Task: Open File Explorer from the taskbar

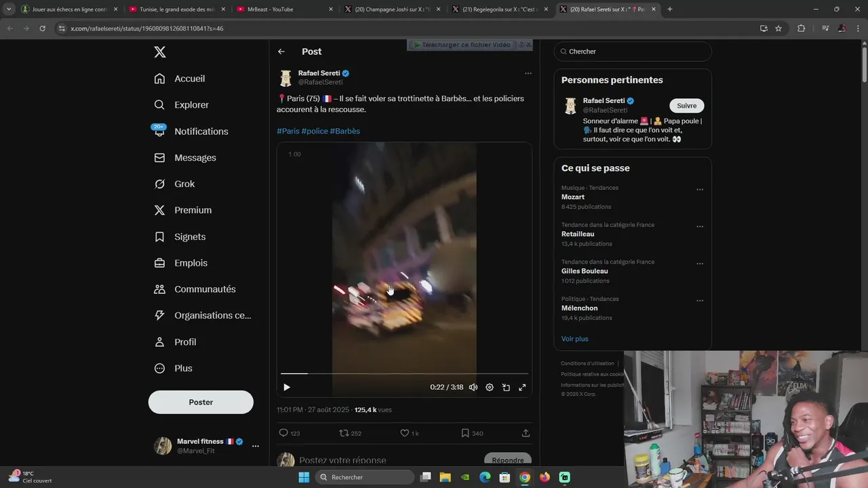Action: coord(446,477)
